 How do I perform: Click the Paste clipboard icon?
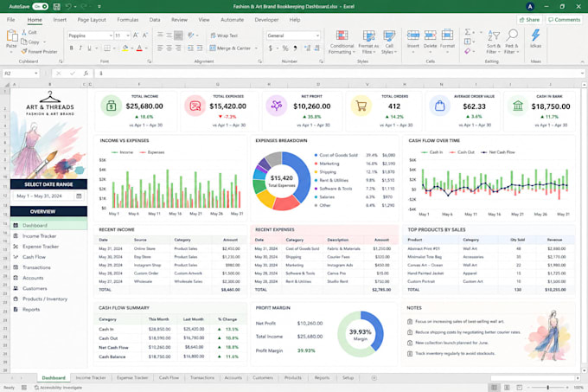coord(11,35)
